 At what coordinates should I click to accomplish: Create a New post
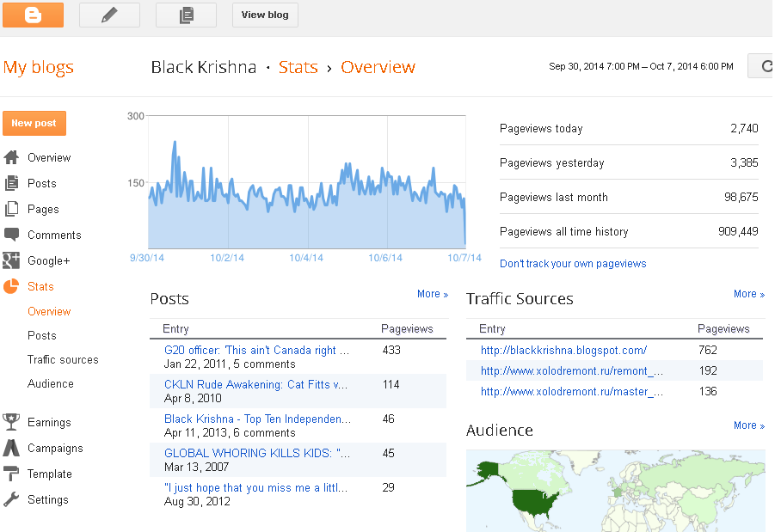34,123
